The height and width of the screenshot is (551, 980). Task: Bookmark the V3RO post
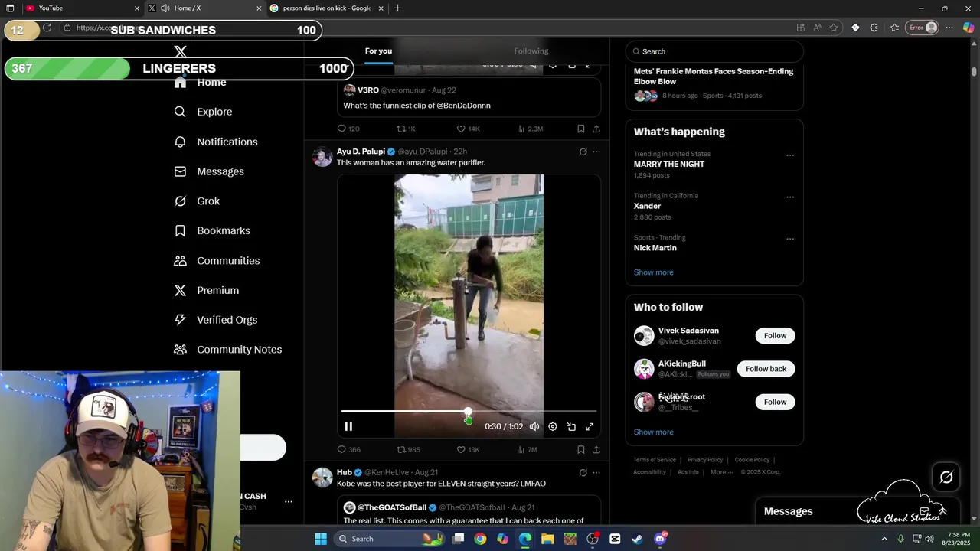(x=580, y=129)
